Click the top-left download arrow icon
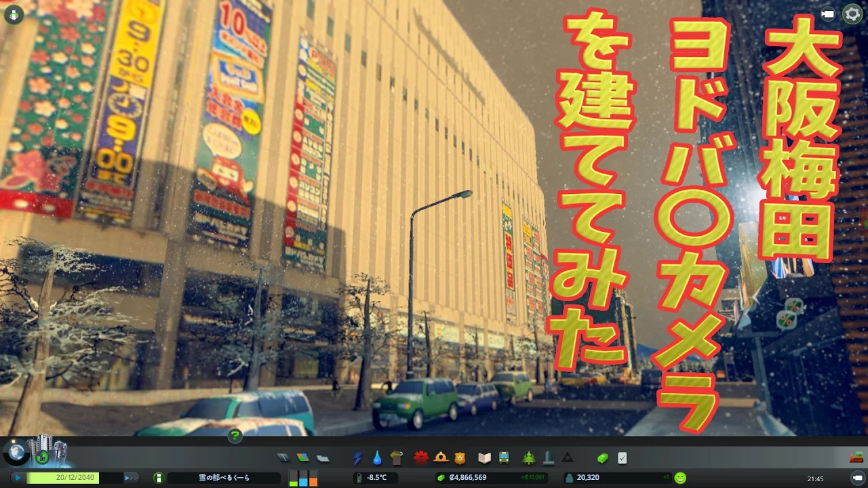Viewport: 868px width, 488px height. coord(13,14)
